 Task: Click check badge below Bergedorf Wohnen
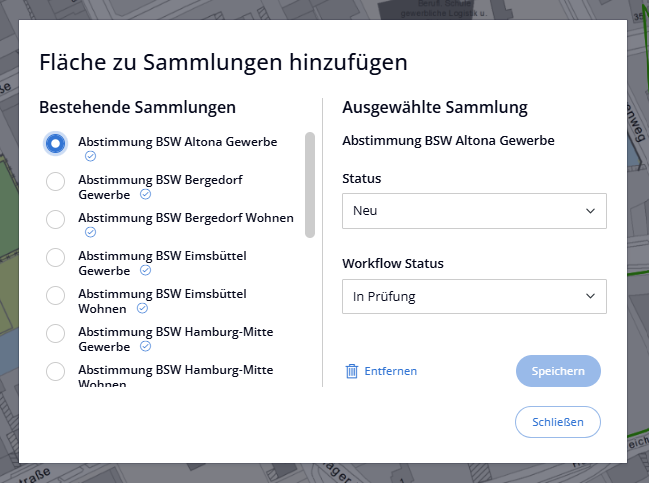tap(91, 232)
